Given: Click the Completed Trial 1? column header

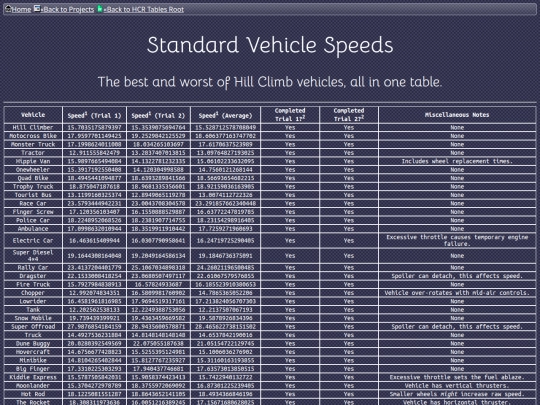Looking at the screenshot, I should point(290,115).
